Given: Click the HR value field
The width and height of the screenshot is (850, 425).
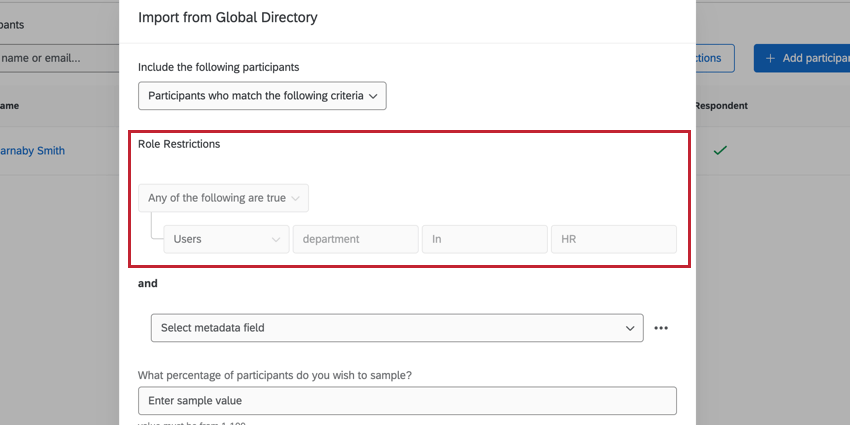Looking at the screenshot, I should [613, 239].
